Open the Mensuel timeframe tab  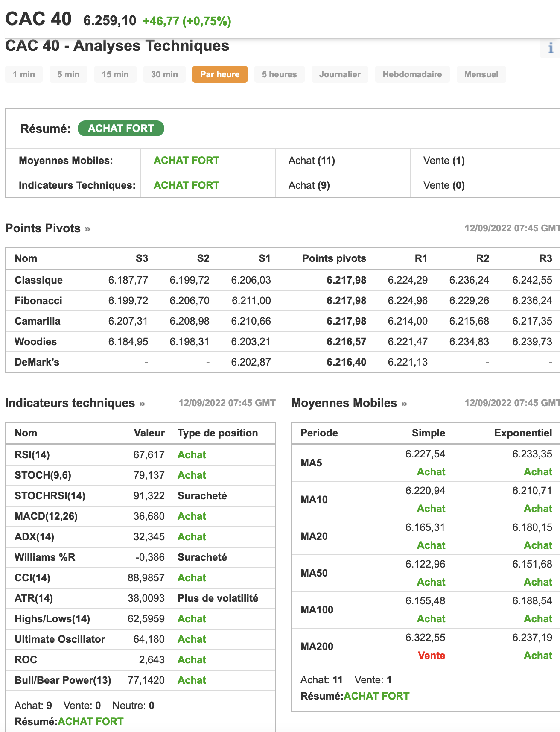click(481, 74)
